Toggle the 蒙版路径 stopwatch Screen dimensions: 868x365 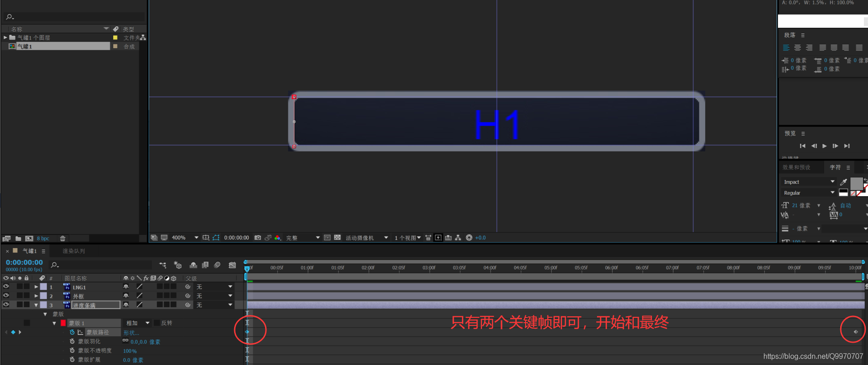tap(72, 332)
